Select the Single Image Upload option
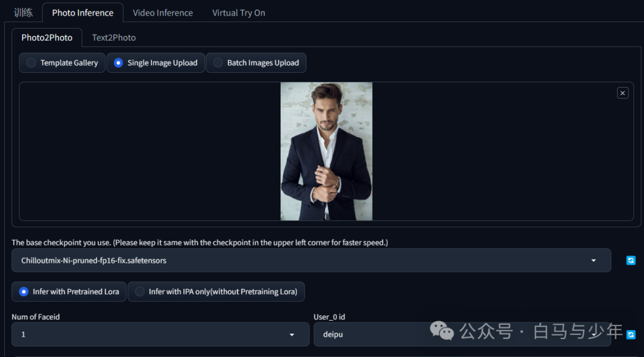Screen dimensions: 644x357 pos(156,63)
